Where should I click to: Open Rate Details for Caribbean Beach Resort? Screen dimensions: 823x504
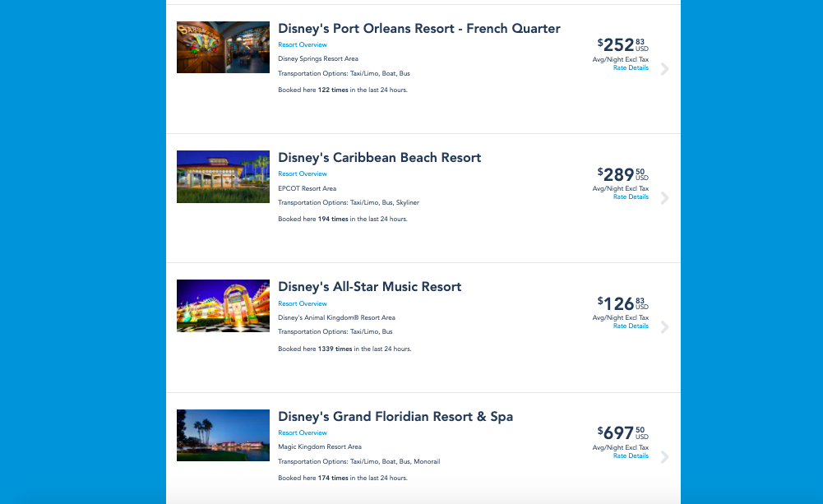coord(631,197)
